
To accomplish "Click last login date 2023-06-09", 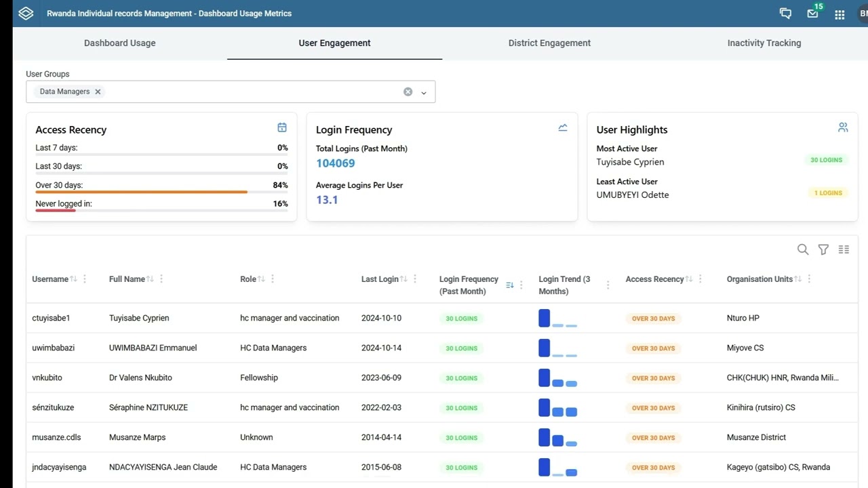I will click(x=381, y=378).
